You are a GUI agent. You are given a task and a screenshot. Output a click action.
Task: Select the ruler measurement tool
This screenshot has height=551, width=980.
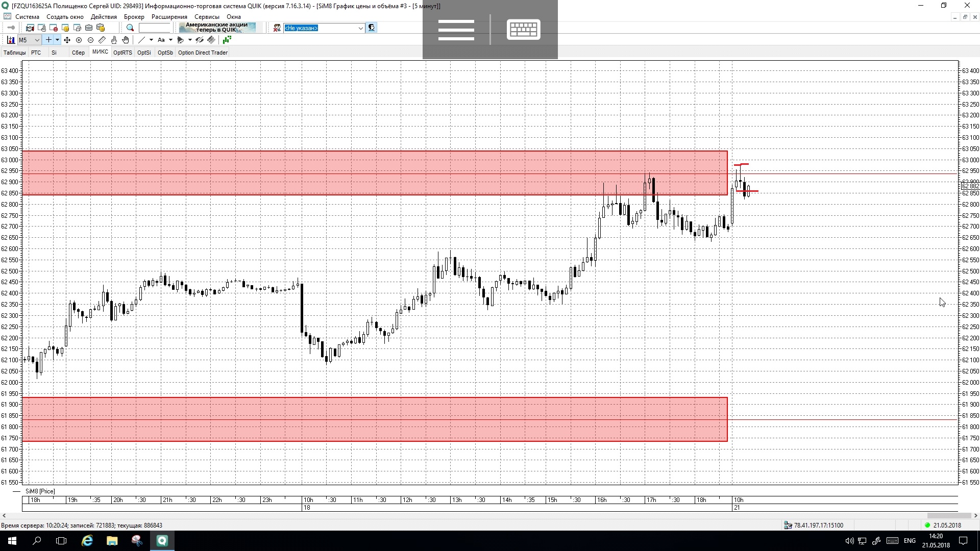click(102, 40)
